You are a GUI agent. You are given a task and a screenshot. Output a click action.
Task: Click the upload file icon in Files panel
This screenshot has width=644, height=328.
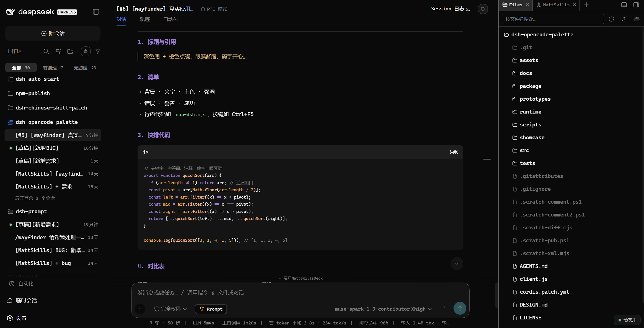pos(624,19)
